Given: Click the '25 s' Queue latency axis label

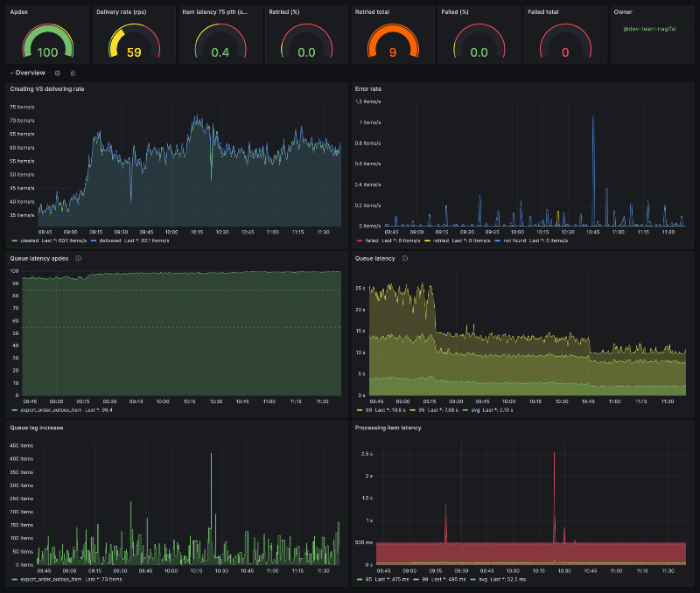Looking at the screenshot, I should pos(360,289).
